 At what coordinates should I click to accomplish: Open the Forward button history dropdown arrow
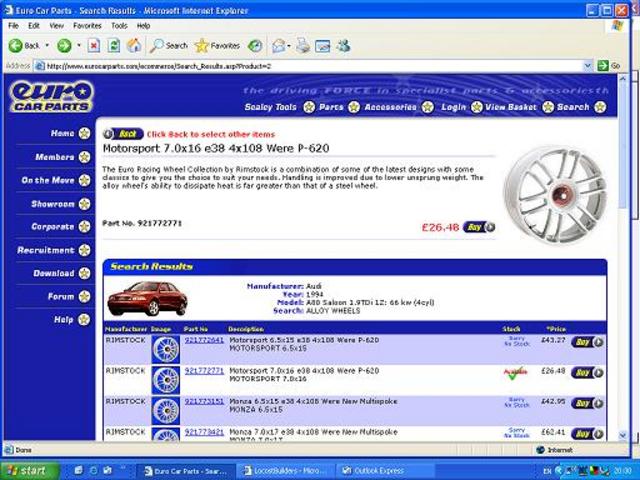pyautogui.click(x=79, y=45)
